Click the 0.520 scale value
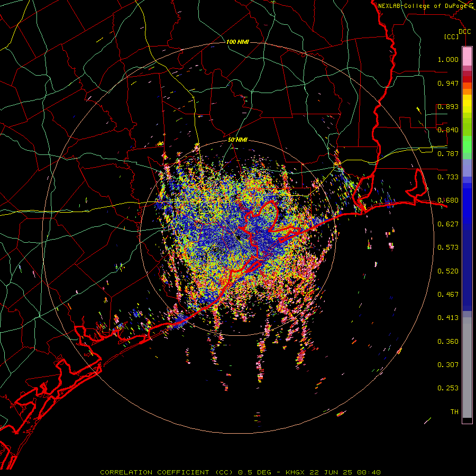 coord(448,271)
